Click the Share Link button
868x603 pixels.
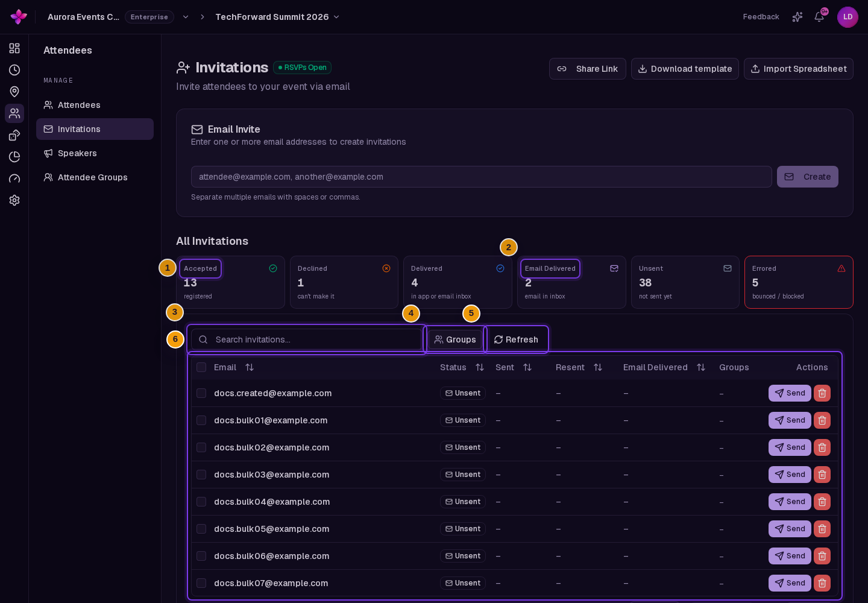pos(588,69)
